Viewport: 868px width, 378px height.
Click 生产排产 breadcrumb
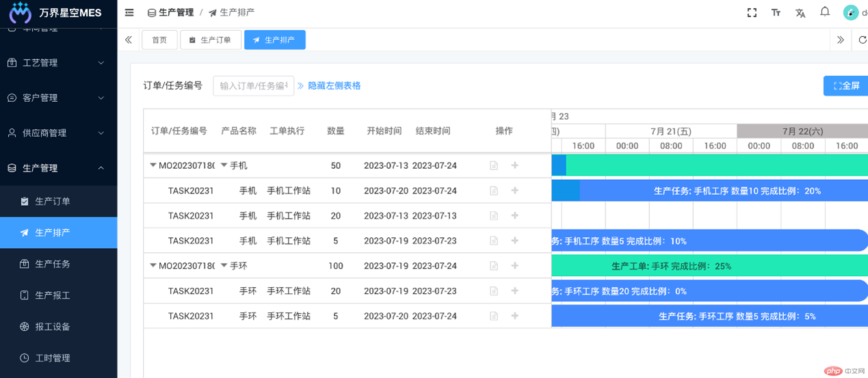pos(231,12)
